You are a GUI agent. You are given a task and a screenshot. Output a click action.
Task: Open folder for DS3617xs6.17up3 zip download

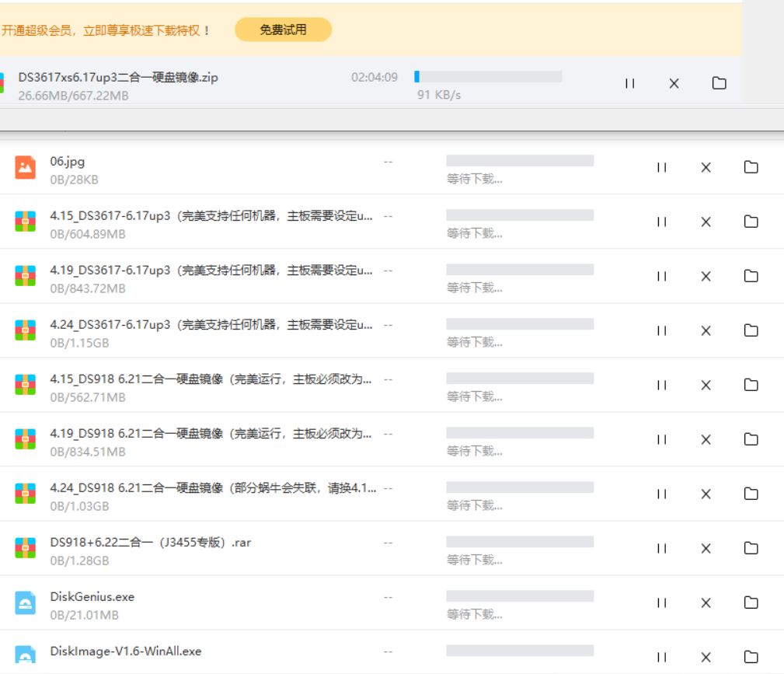[x=719, y=83]
